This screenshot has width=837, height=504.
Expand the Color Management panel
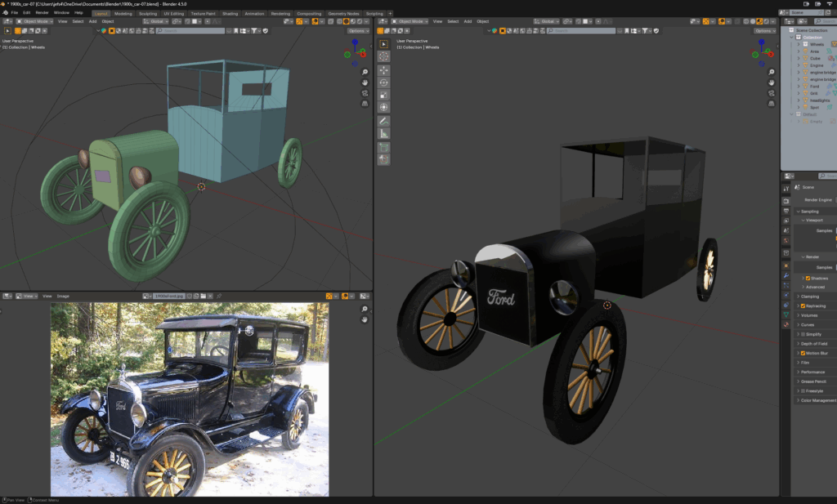817,400
